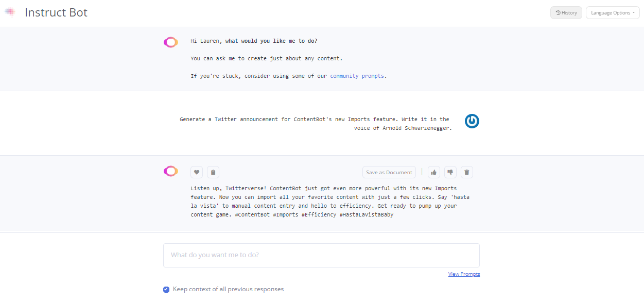Click the user's Twitter announcement prompt message
Viewport: 644px width, 301px height.
pos(315,124)
